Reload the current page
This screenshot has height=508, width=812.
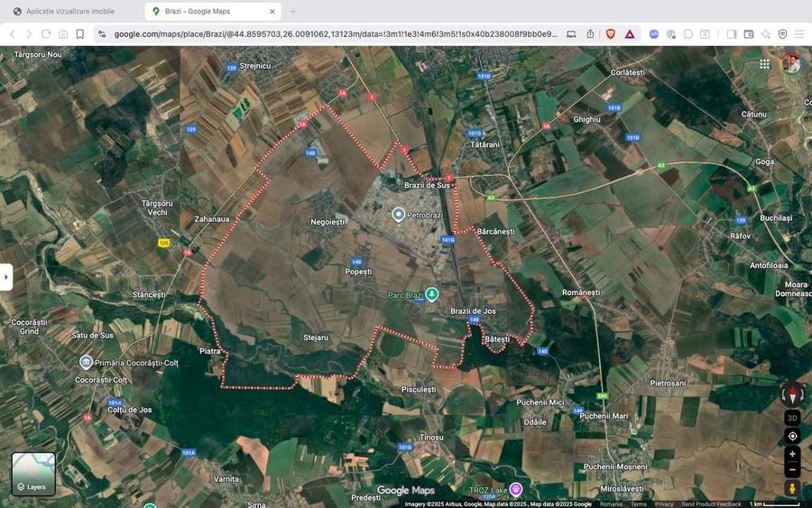pos(46,34)
